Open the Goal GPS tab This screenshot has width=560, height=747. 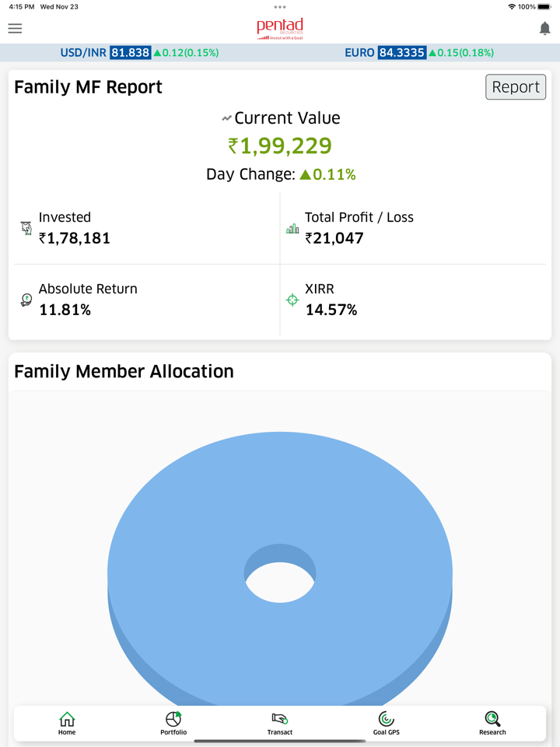click(x=386, y=723)
